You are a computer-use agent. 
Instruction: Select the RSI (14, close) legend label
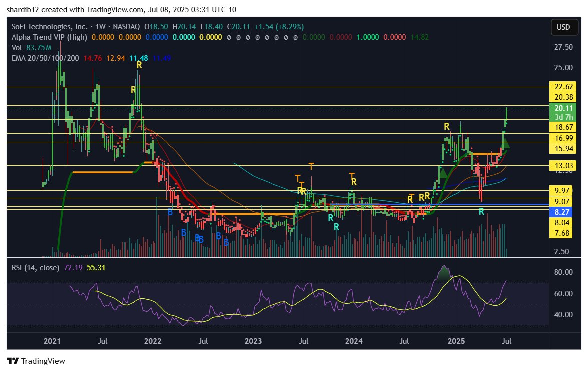pyautogui.click(x=35, y=268)
